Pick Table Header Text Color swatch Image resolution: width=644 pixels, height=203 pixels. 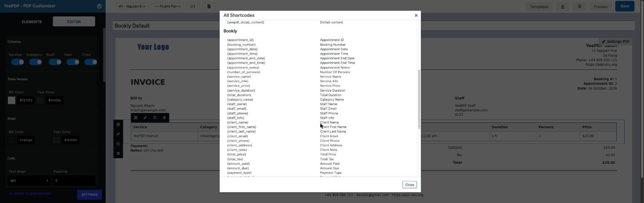tap(40, 100)
